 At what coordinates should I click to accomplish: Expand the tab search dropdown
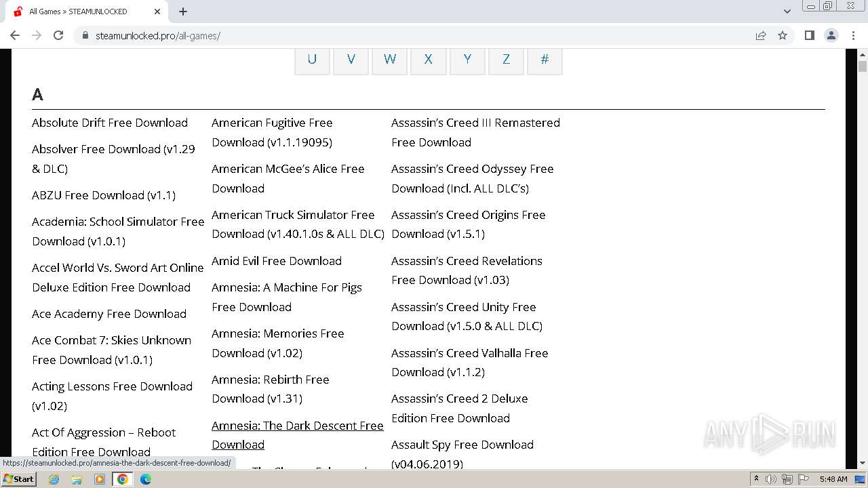pyautogui.click(x=787, y=12)
